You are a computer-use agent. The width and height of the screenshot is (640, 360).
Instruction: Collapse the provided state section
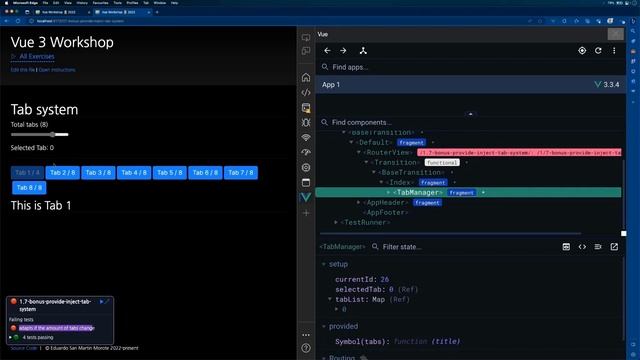[x=324, y=327]
